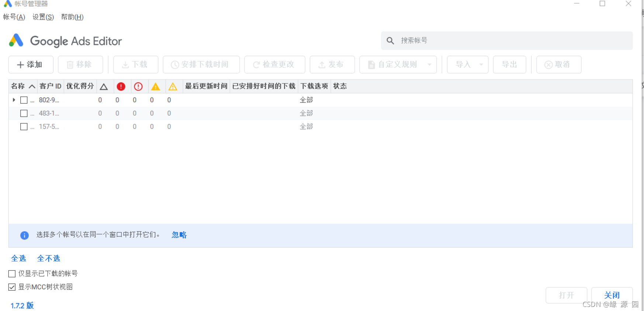Click the 添加 (add account) button
This screenshot has height=311, width=644.
31,65
